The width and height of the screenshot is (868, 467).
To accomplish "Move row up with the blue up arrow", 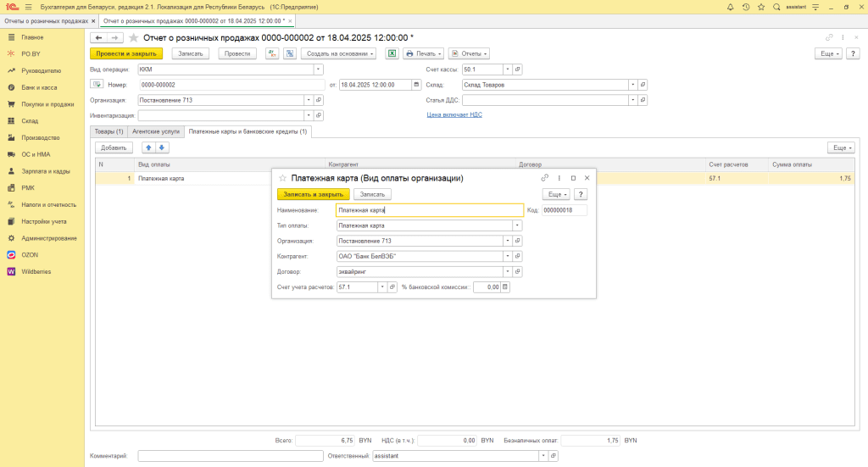I will point(148,147).
